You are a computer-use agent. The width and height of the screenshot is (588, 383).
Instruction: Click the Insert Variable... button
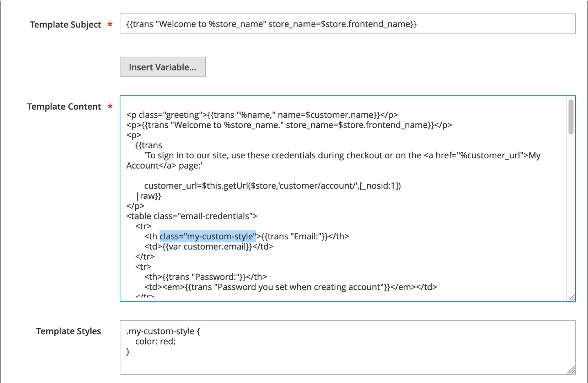(x=162, y=67)
